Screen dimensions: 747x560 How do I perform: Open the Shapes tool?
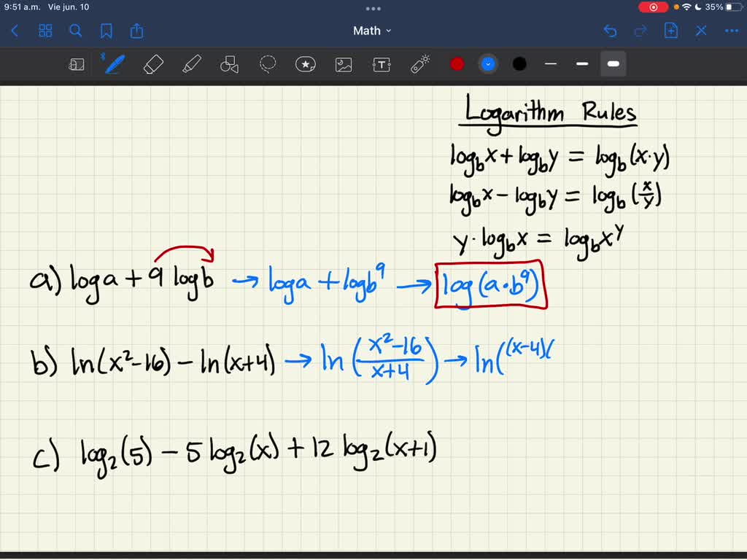click(x=229, y=64)
